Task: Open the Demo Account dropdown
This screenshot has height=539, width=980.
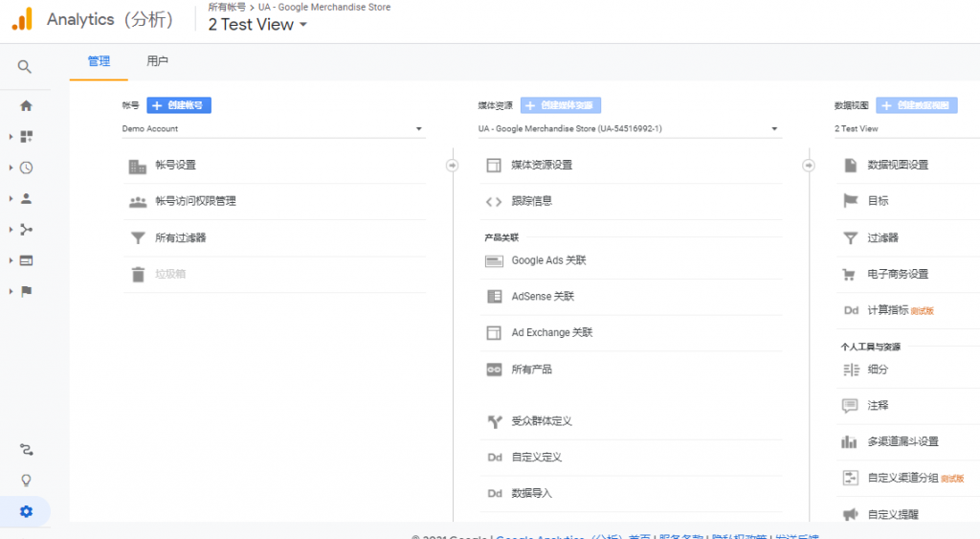Action: (274, 129)
